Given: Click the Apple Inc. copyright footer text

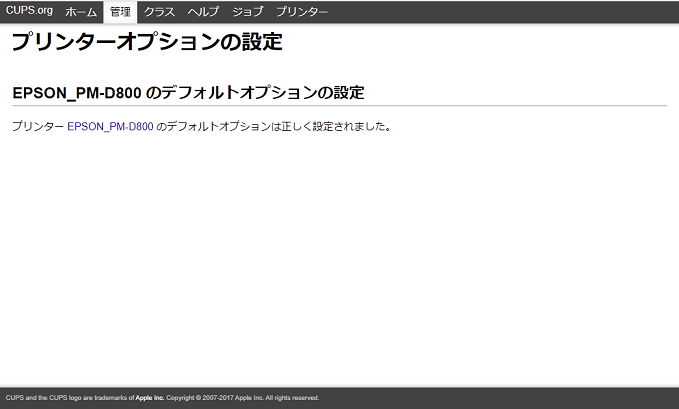Looking at the screenshot, I should click(x=162, y=398).
